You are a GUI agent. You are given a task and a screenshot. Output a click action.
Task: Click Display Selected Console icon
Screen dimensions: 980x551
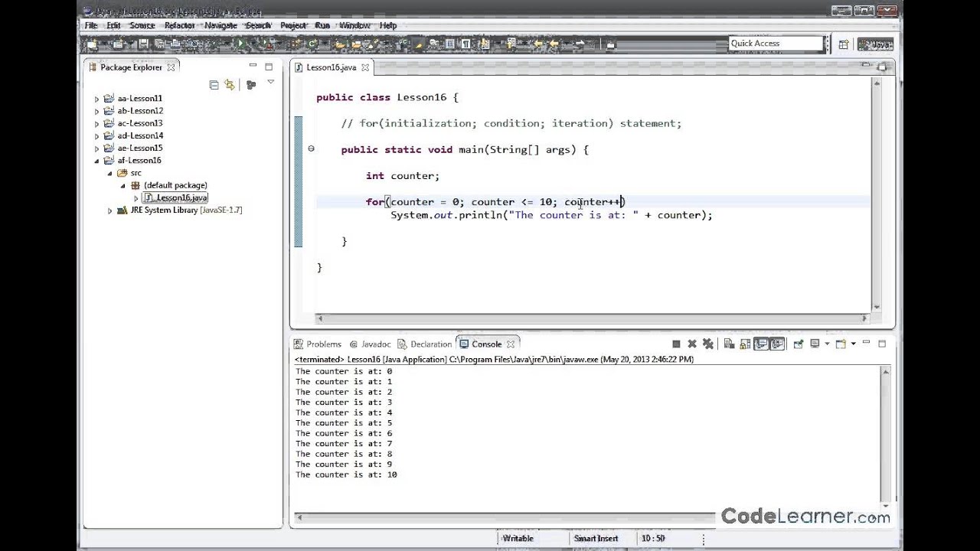coord(814,344)
